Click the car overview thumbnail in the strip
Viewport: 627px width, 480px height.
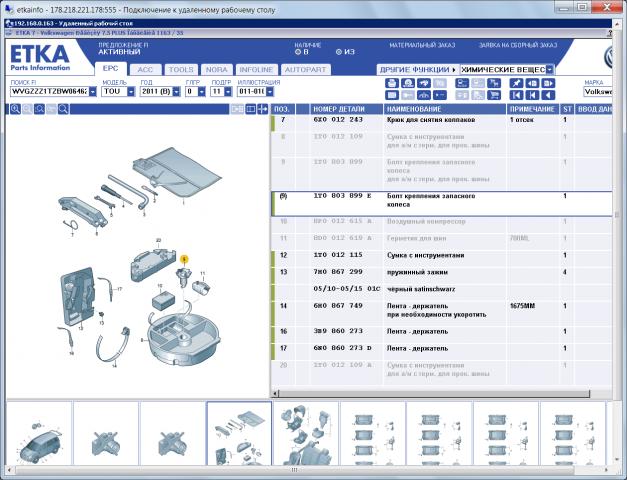[x=39, y=434]
